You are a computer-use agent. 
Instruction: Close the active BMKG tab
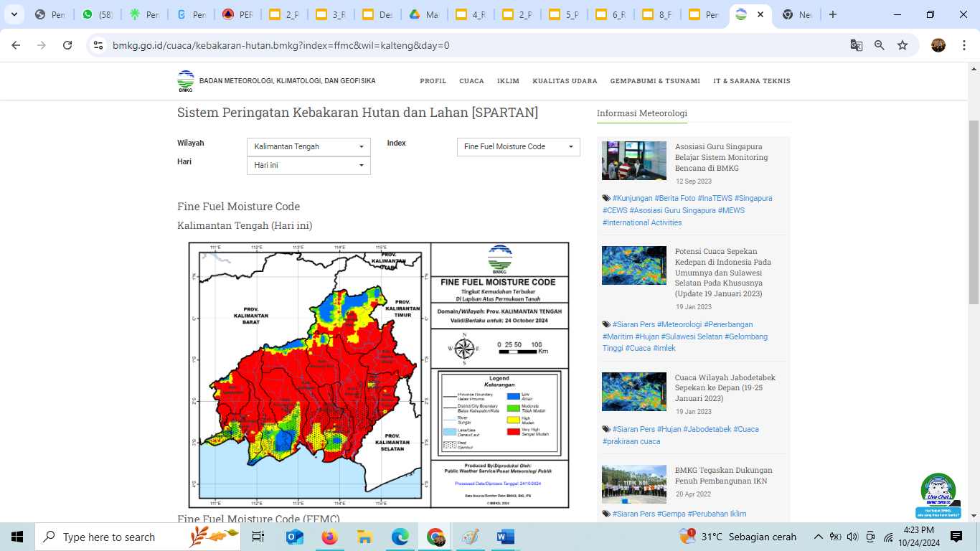760,14
